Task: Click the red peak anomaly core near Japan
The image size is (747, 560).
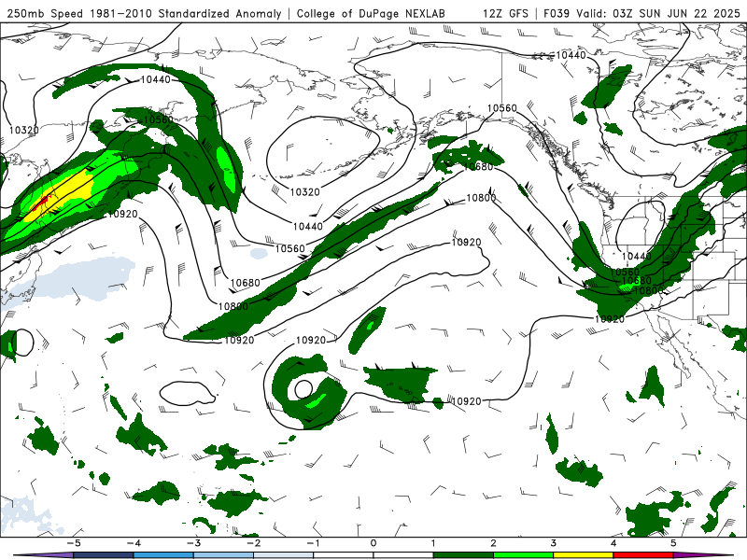Action: 41,203
